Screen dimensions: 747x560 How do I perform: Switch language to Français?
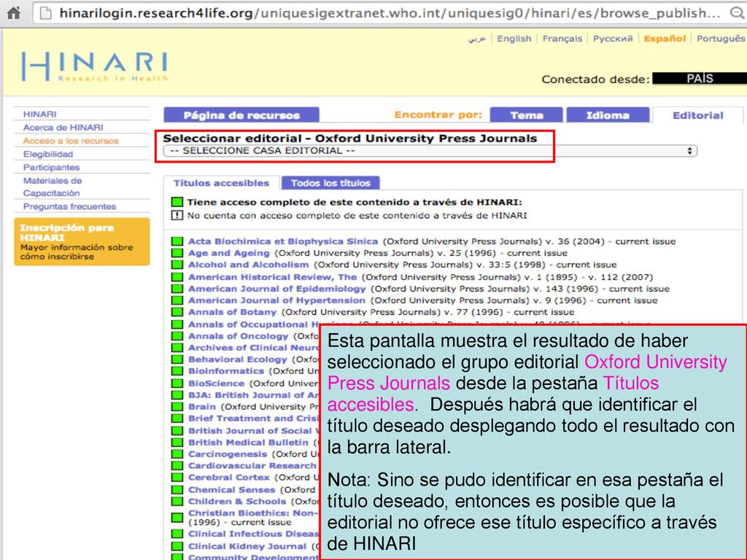pos(562,39)
